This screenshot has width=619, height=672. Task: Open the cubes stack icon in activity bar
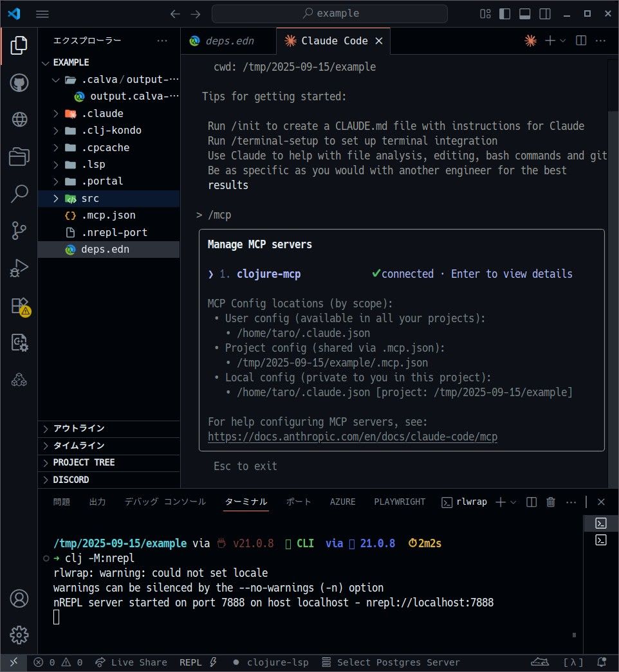(19, 379)
